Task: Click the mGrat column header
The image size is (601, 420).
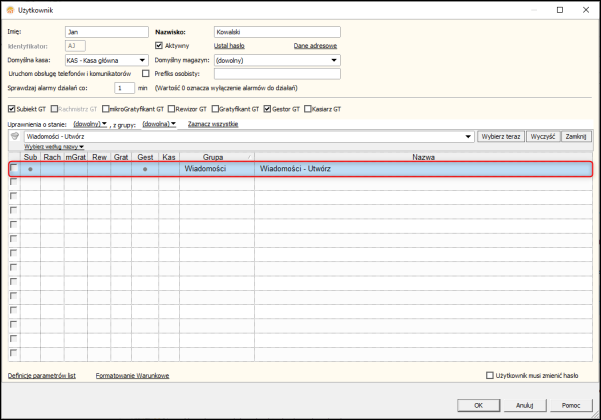Action: 76,157
